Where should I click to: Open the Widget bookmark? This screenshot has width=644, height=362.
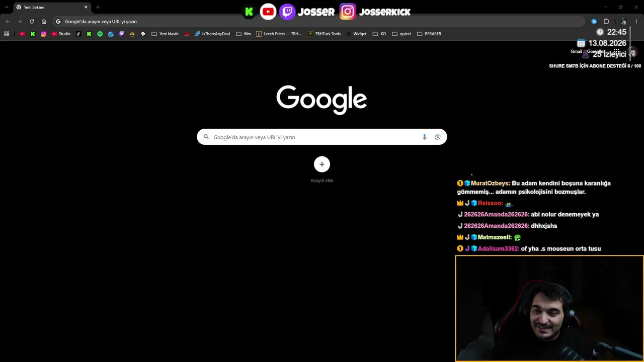coord(356,34)
